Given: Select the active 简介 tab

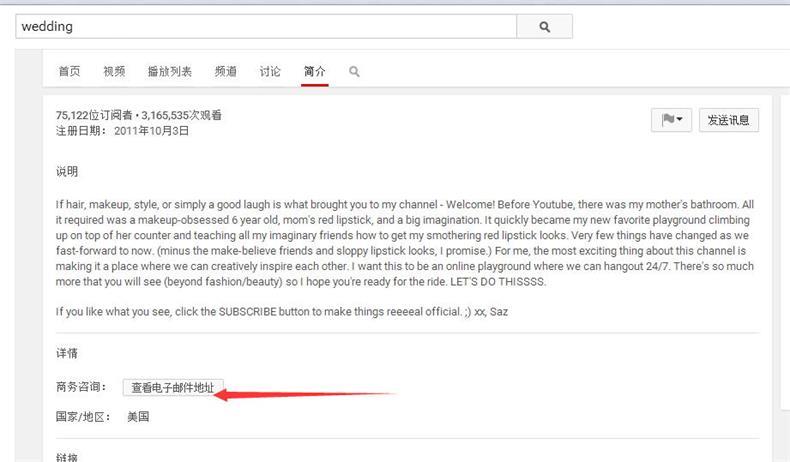Looking at the screenshot, I should pos(315,72).
